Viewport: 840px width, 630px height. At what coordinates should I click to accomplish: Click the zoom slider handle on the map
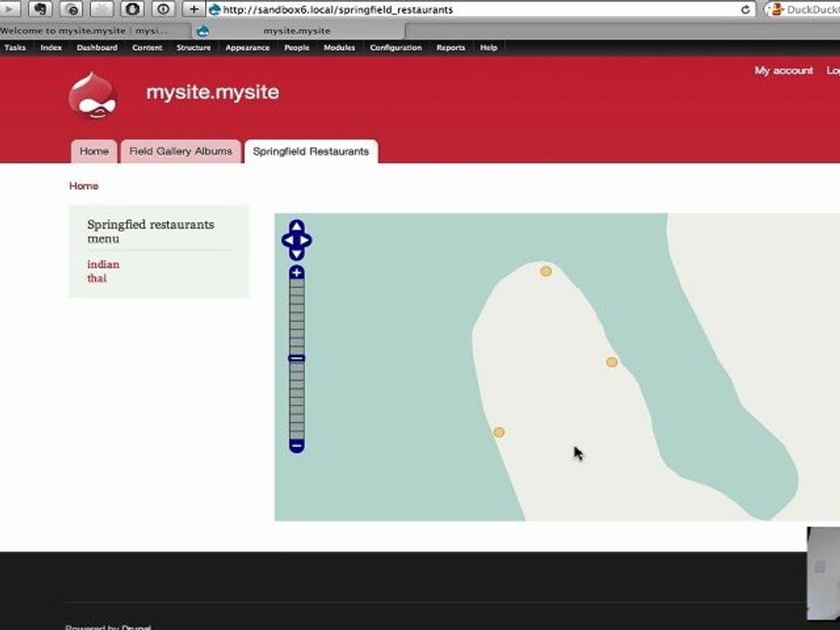pyautogui.click(x=297, y=359)
